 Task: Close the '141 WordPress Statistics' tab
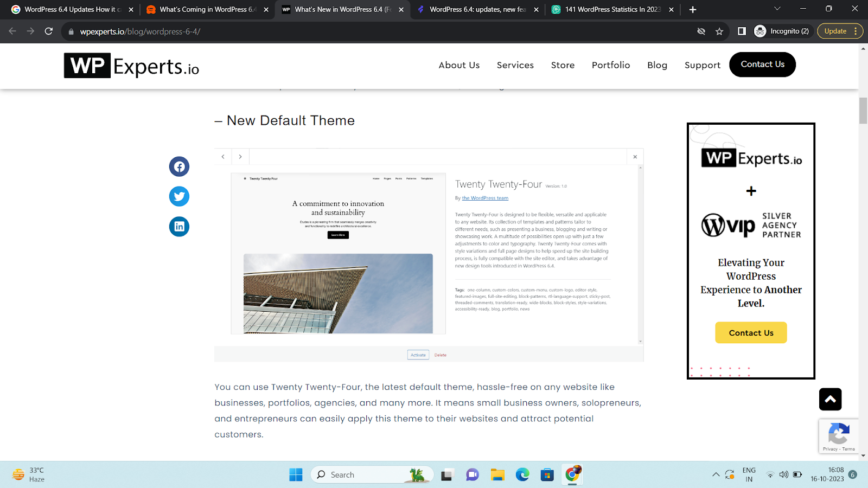click(x=671, y=9)
